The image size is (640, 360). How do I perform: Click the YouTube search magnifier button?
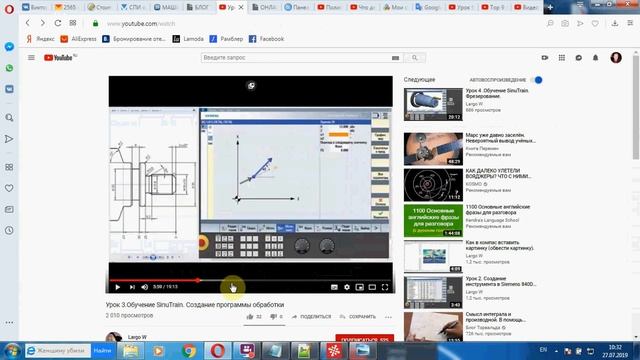pos(415,58)
